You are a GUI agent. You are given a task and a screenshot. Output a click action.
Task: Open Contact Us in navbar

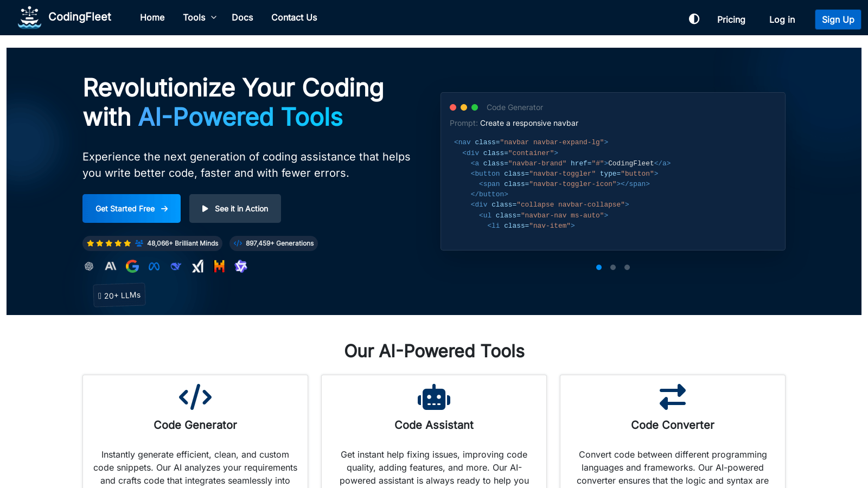coord(294,17)
